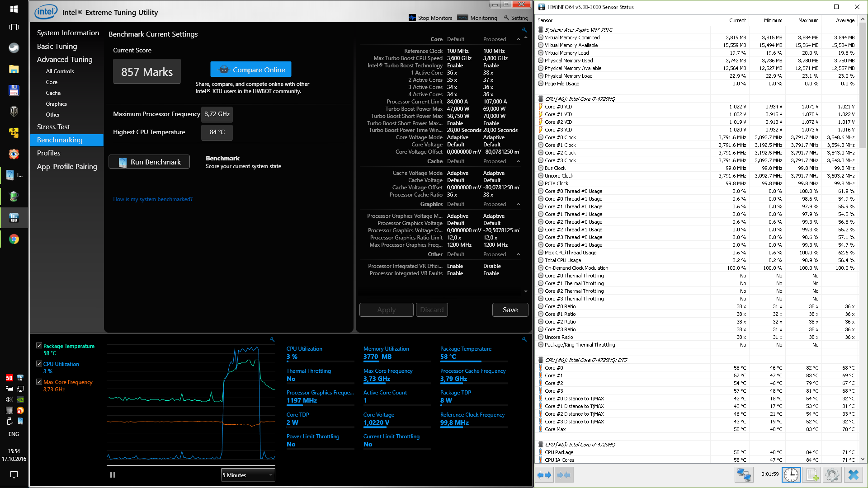Click Compare Online button
This screenshot has width=868, height=488.
pyautogui.click(x=251, y=70)
